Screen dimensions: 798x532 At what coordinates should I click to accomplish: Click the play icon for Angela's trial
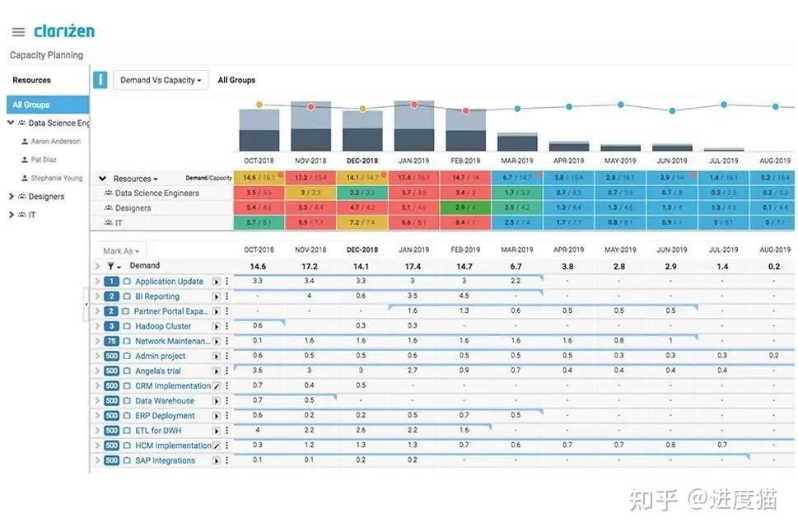(217, 371)
